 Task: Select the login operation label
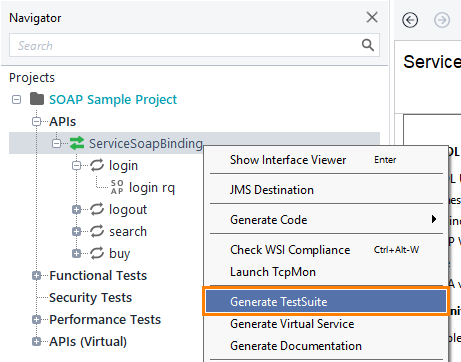pos(123,166)
